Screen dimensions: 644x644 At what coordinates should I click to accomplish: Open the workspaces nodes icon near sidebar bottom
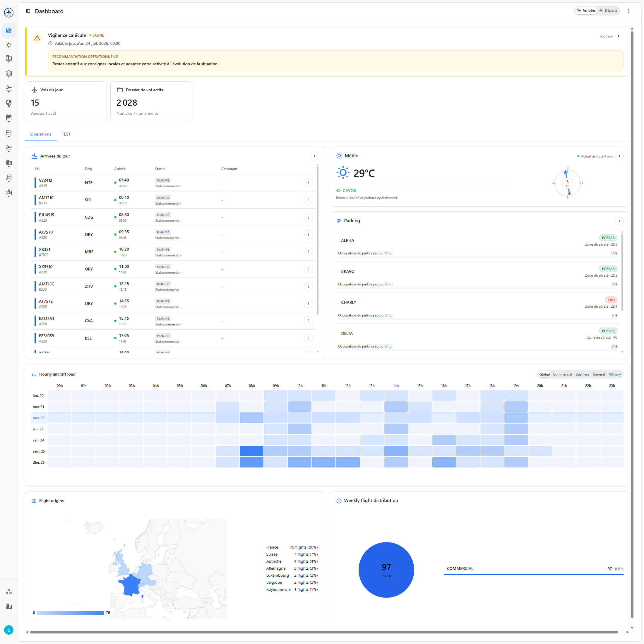point(9,592)
